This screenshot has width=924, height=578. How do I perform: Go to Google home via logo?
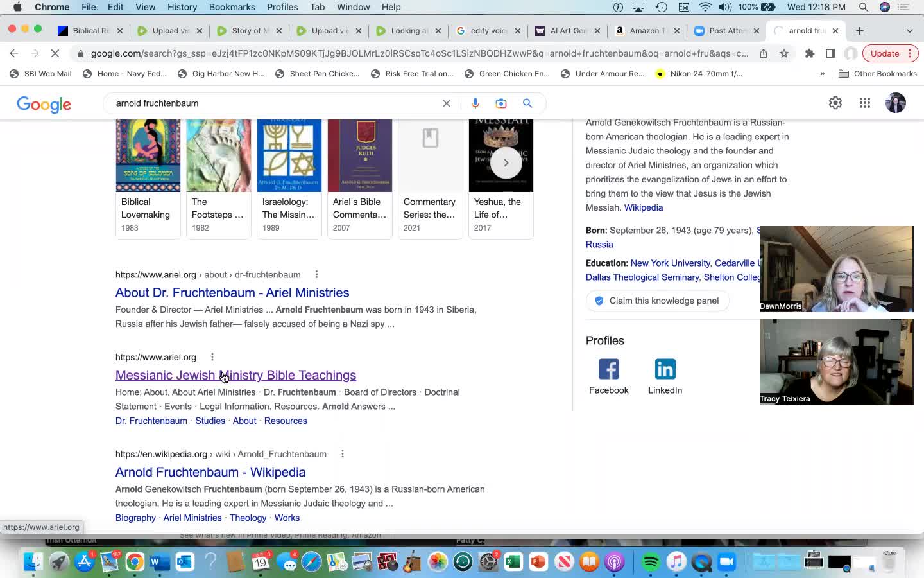coord(44,104)
